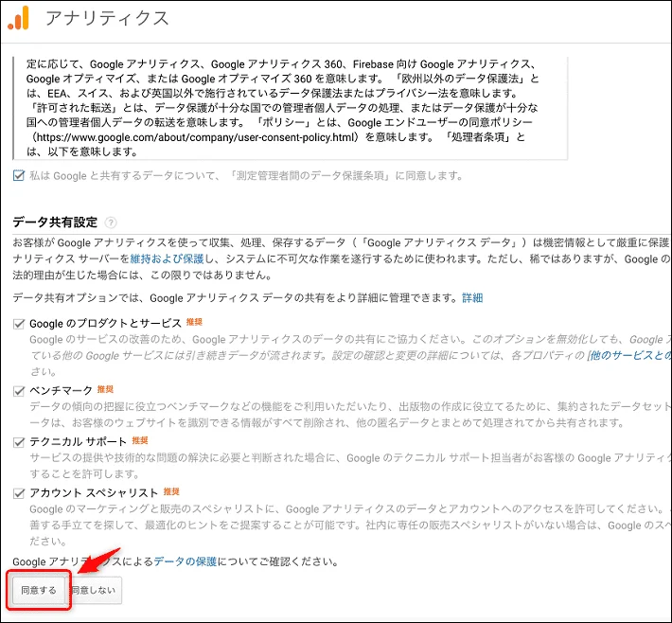The width and height of the screenshot is (672, 623).
Task: Click 推奨 badge next to Google のプロダクトとサービス
Action: click(x=195, y=323)
